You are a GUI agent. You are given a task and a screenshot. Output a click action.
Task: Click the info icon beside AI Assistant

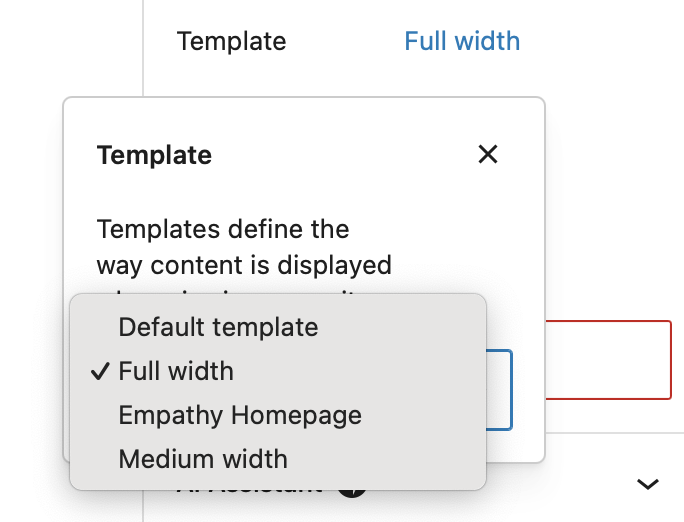coord(349,488)
